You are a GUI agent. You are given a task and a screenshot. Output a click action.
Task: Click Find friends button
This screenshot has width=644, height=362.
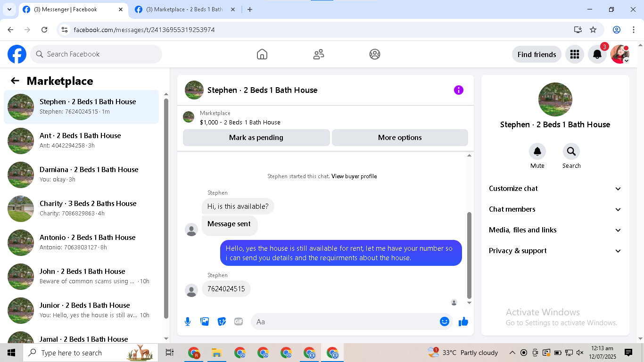pyautogui.click(x=537, y=54)
